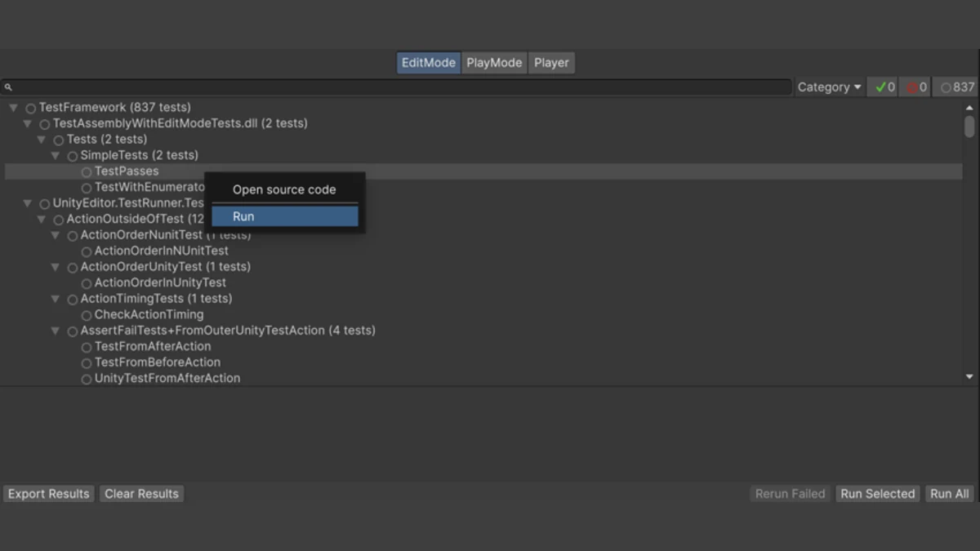Collapse the TestFramework root node
The image size is (980, 551).
pyautogui.click(x=13, y=108)
